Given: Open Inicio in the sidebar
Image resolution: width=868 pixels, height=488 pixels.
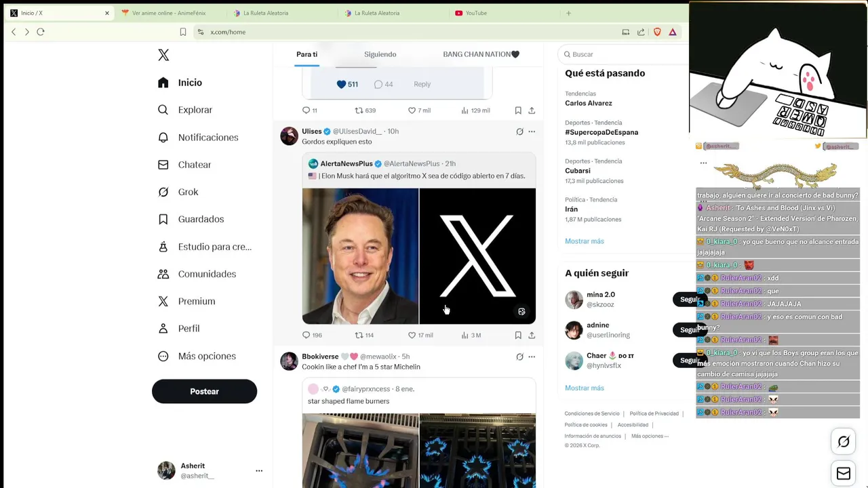Looking at the screenshot, I should [180, 83].
